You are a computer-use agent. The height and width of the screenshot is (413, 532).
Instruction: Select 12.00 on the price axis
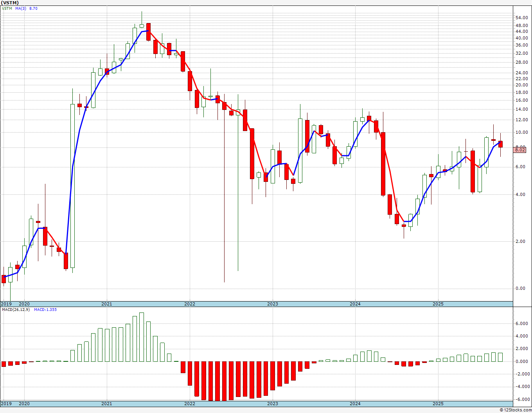pyautogui.click(x=521, y=120)
